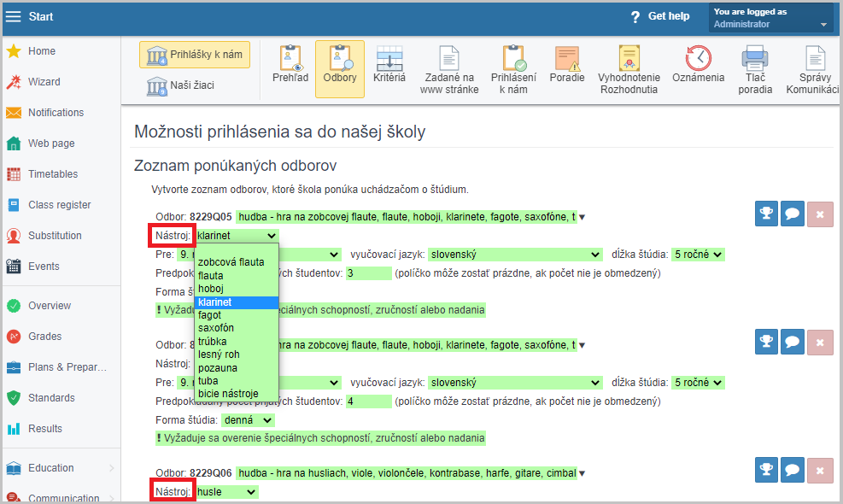Click student count field showing 4

click(x=369, y=401)
